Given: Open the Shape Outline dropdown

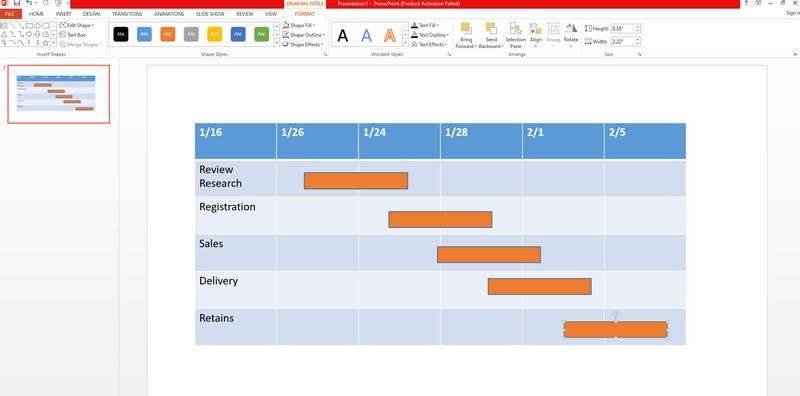Looking at the screenshot, I should coord(304,35).
